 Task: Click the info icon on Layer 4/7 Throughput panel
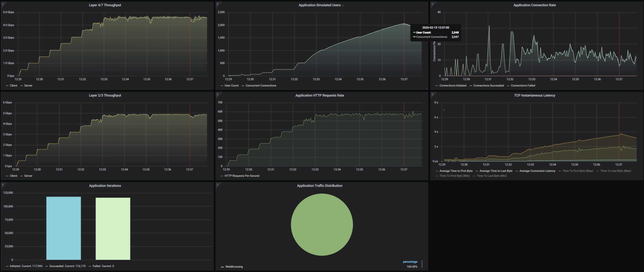pyautogui.click(x=3, y=4)
